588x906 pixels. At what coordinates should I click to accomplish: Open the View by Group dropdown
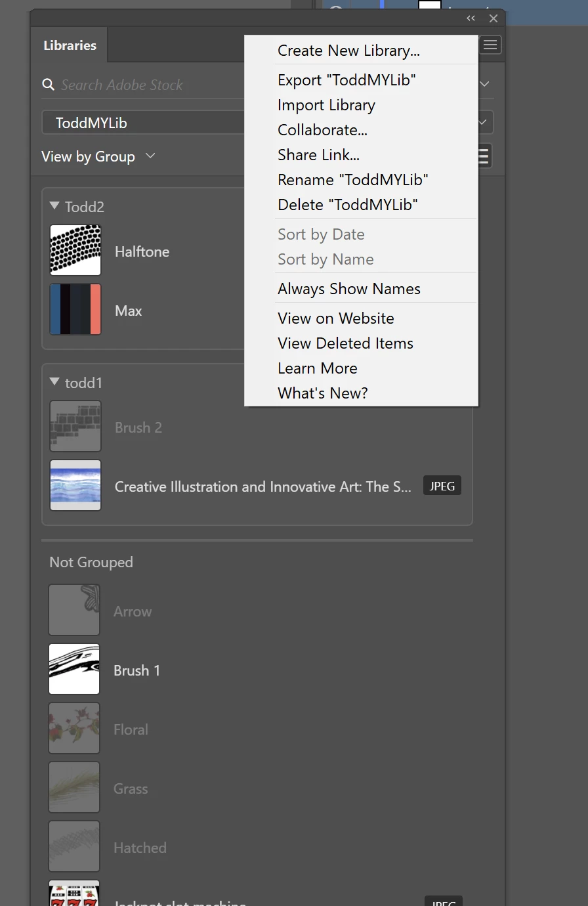pos(98,156)
